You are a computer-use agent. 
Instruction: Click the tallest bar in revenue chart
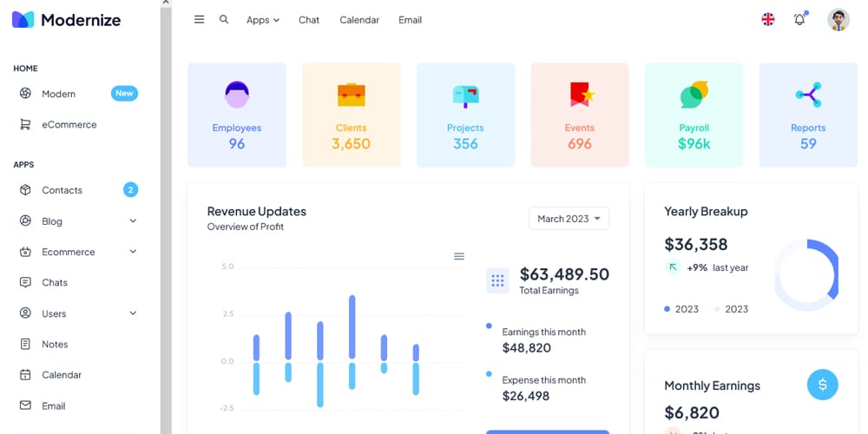pyautogui.click(x=352, y=326)
